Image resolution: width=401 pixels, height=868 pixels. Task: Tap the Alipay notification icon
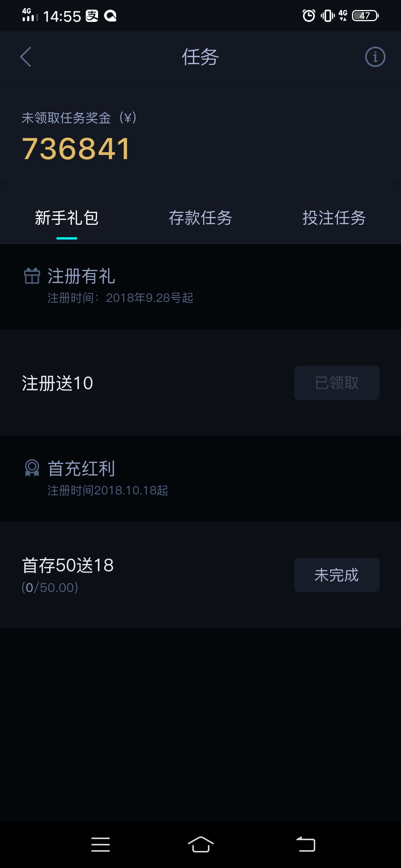coord(92,16)
